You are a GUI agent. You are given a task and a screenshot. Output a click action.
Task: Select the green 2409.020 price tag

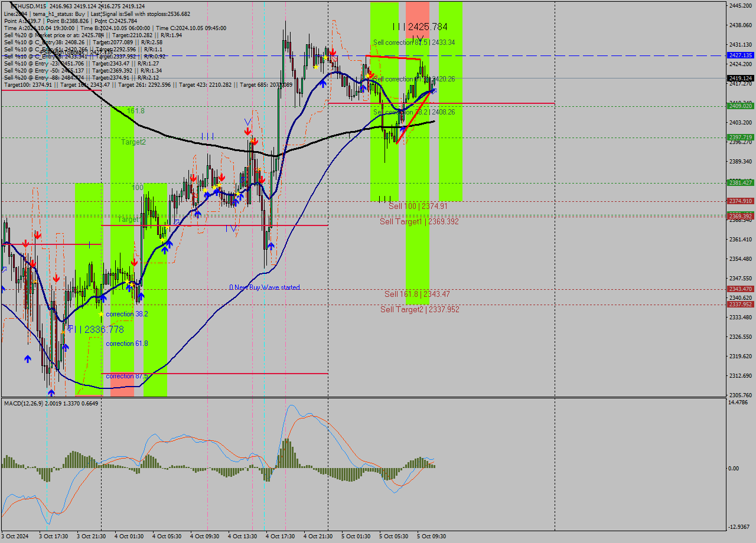[741, 106]
